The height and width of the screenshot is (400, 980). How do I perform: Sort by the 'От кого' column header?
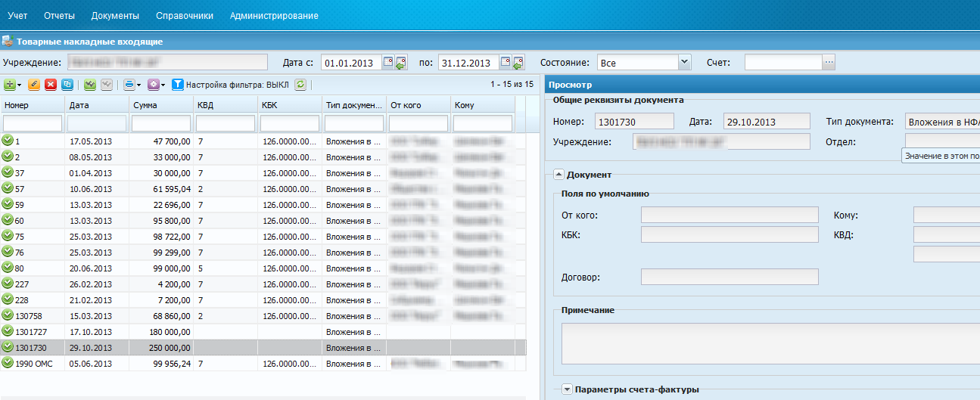(418, 105)
